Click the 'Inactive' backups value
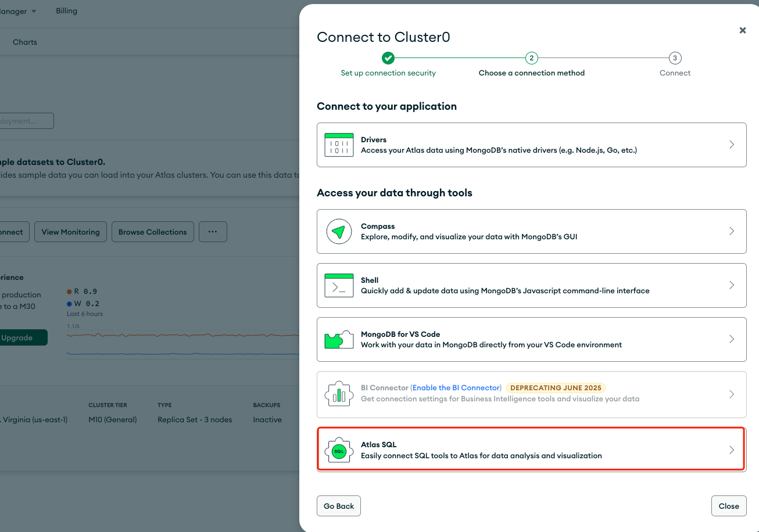The width and height of the screenshot is (759, 532). click(267, 419)
